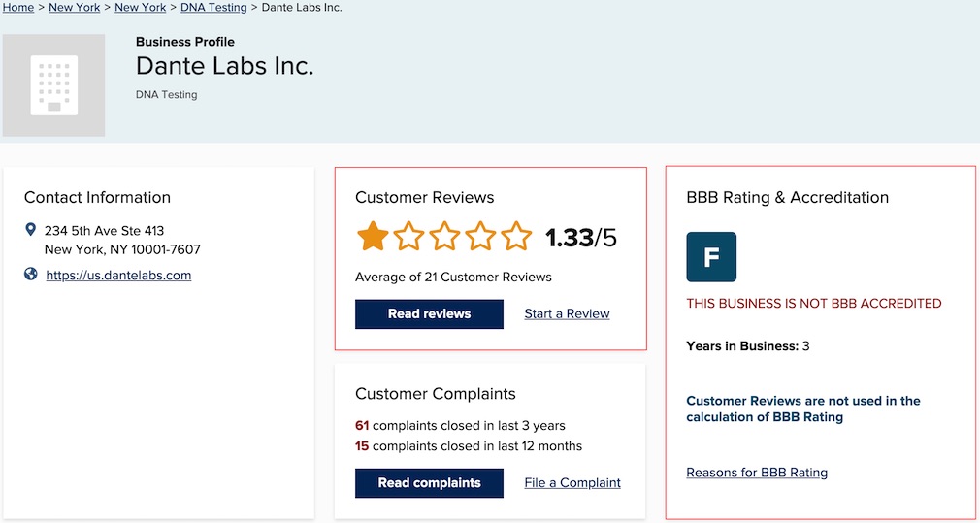Image resolution: width=980 pixels, height=523 pixels.
Task: Click the globe website icon
Action: tap(31, 274)
